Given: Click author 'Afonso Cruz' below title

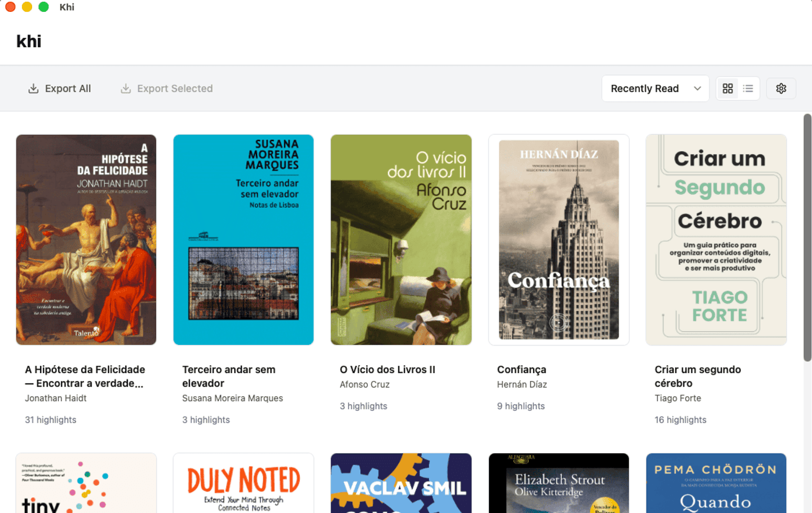Looking at the screenshot, I should [364, 385].
